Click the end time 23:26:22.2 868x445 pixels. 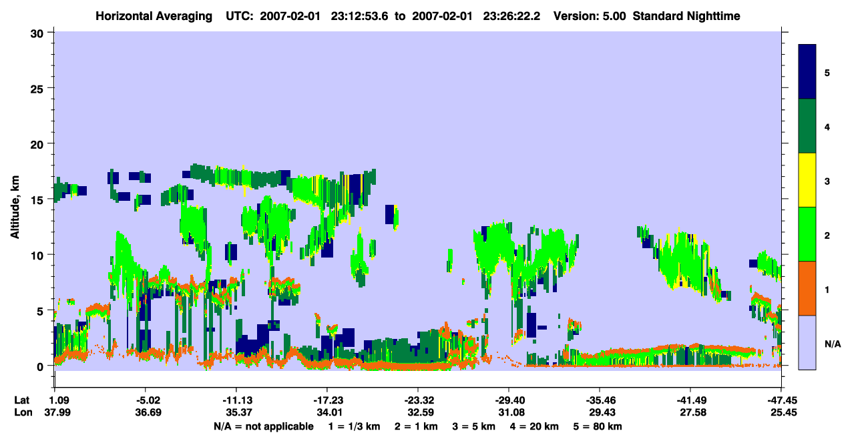(511, 15)
